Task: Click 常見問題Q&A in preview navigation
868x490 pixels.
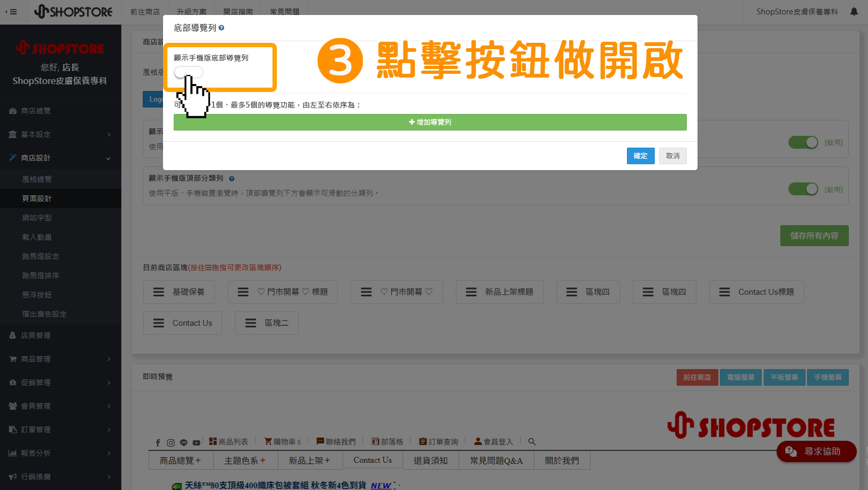Action: point(497,461)
